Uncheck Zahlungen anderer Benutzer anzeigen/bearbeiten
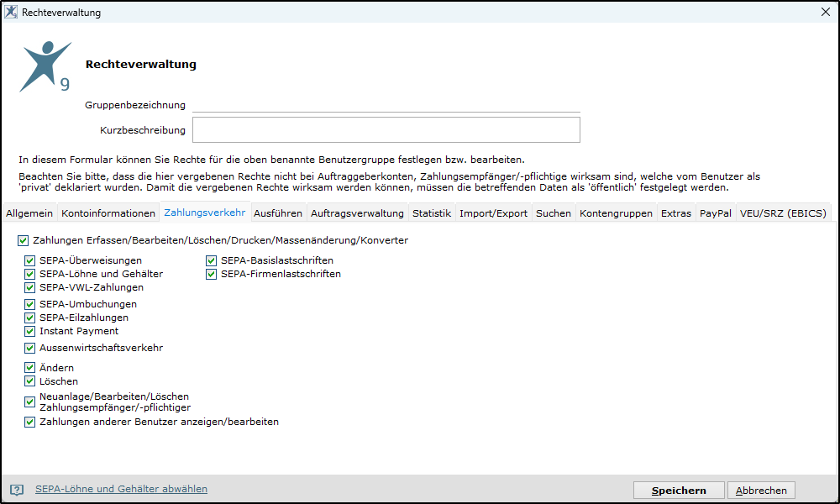Screen dimensions: 840x504 tap(30, 422)
